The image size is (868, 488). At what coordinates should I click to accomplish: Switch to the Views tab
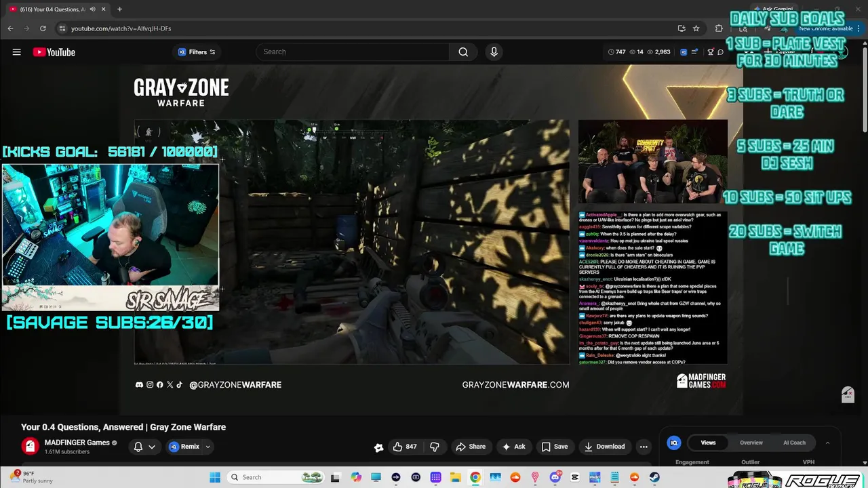[708, 443]
